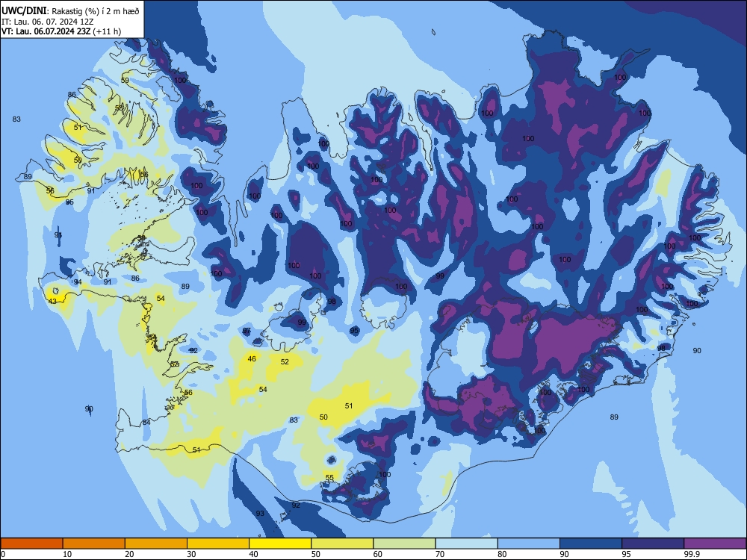
Task: Click the 'UWC/DINI: Rakastig (%) í 2 m hæð' title
Action: click(70, 11)
